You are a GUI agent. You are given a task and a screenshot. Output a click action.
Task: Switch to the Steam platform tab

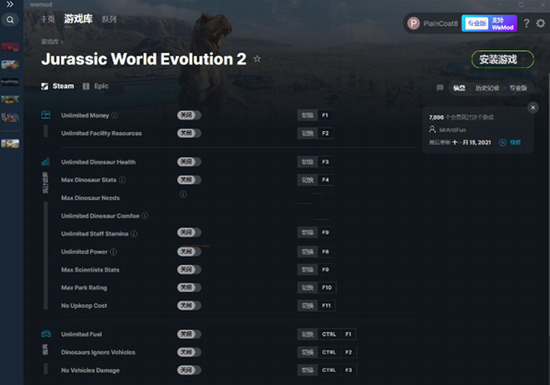pos(58,86)
